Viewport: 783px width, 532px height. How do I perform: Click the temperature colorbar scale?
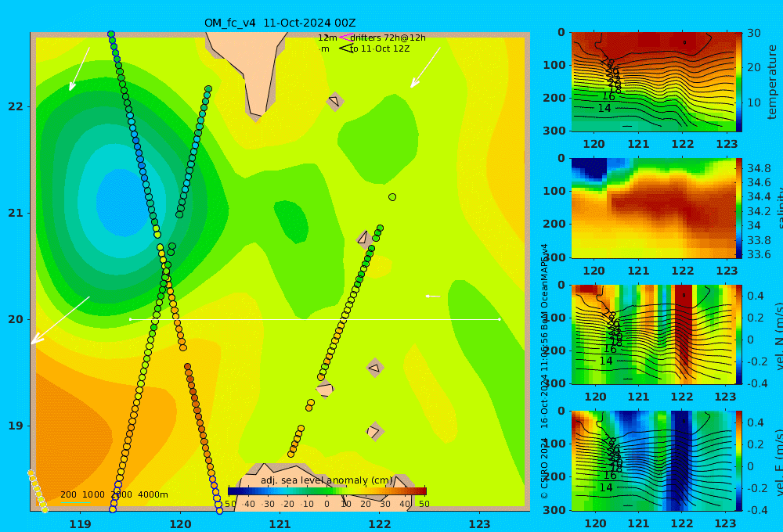(739, 82)
